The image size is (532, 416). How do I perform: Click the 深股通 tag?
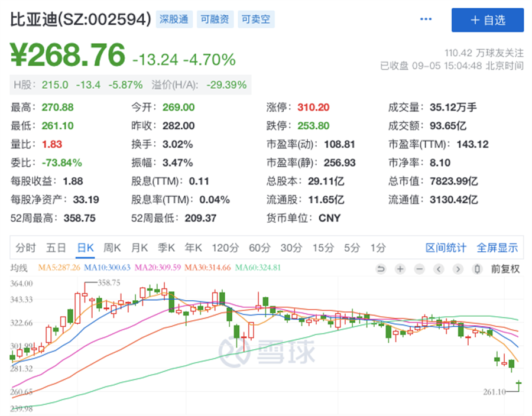pos(174,19)
